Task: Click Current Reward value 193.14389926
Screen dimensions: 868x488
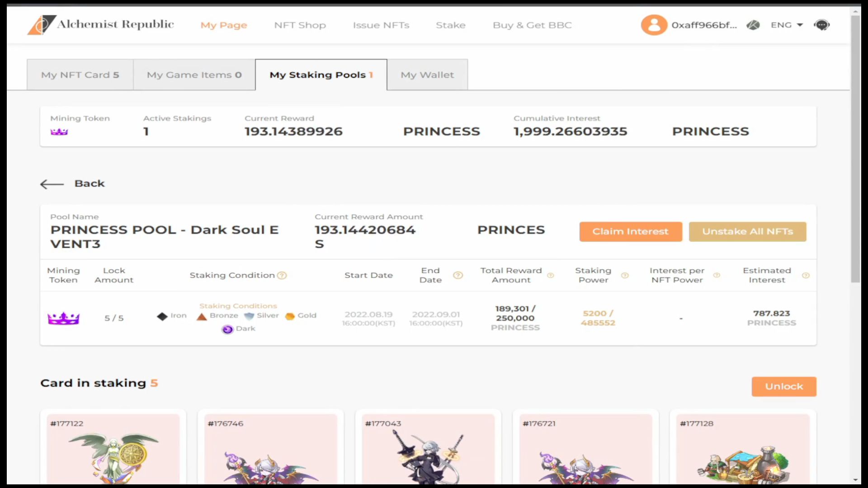Action: [293, 131]
